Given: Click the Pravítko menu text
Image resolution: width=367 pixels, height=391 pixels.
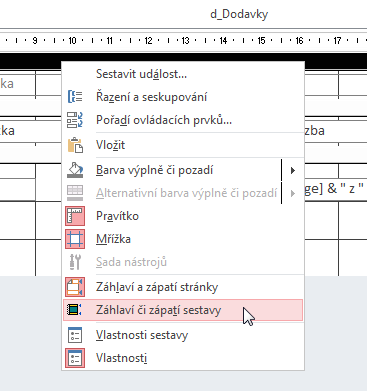Looking at the screenshot, I should coord(117,216).
